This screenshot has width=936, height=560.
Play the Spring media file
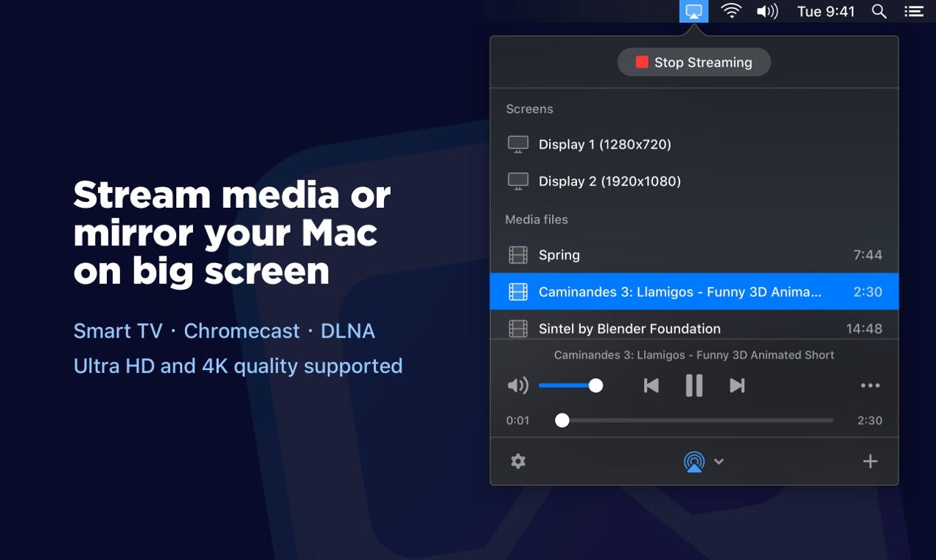[x=694, y=255]
